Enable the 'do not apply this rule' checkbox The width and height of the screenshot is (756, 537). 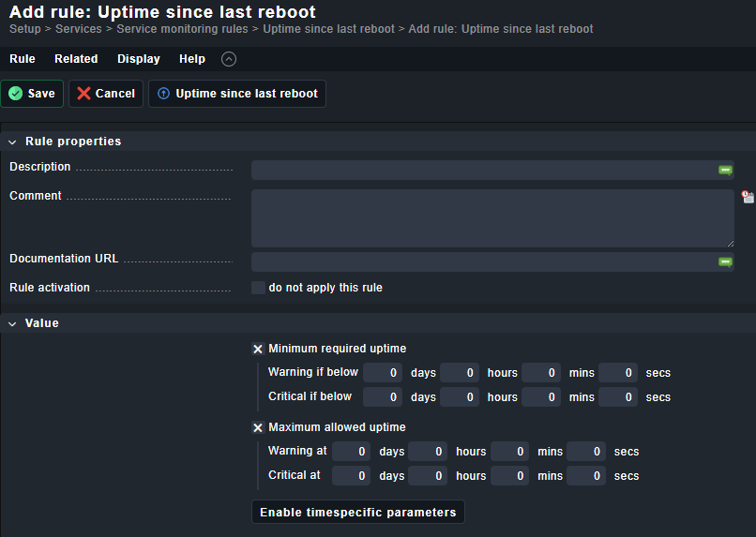258,288
